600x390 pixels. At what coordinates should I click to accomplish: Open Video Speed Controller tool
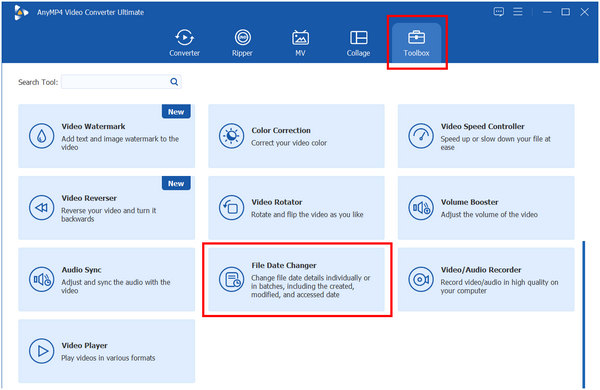(486, 136)
